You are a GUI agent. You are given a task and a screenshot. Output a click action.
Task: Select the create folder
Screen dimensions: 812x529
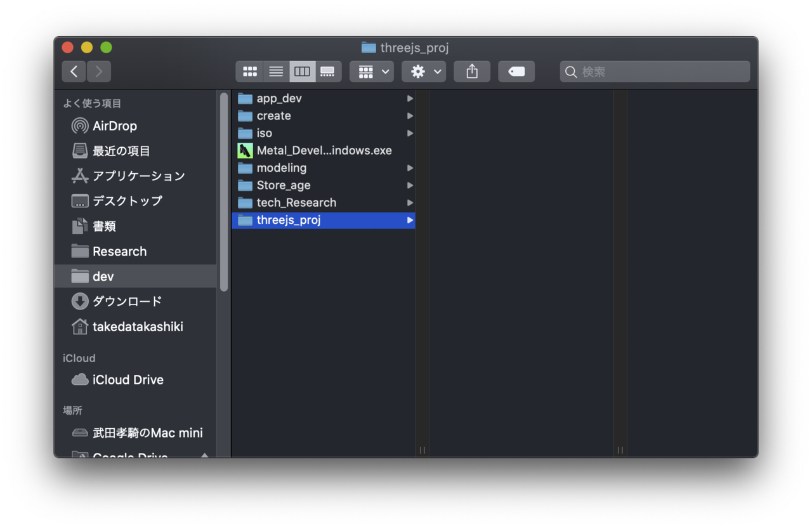324,115
